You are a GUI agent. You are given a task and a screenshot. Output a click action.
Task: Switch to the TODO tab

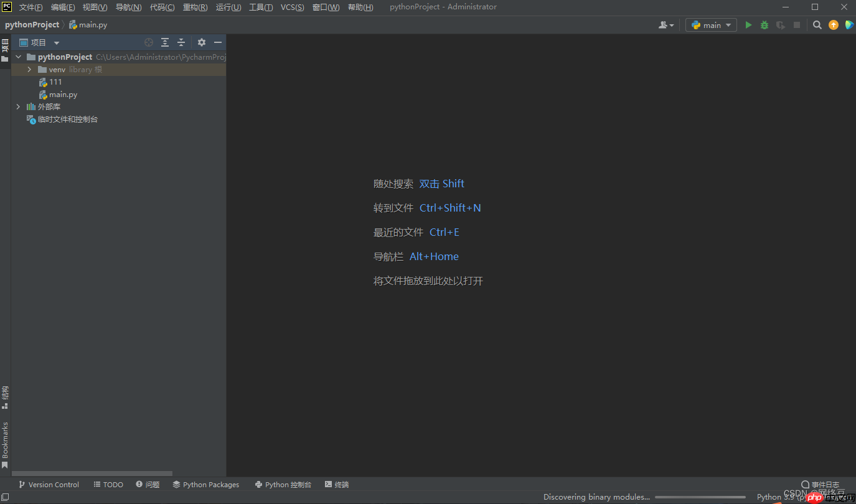tap(108, 484)
